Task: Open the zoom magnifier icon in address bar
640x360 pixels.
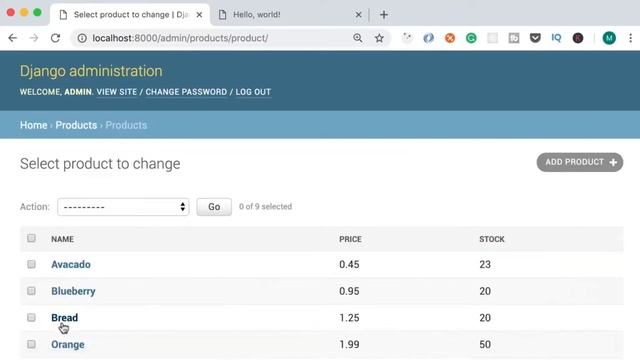Action: pyautogui.click(x=358, y=38)
